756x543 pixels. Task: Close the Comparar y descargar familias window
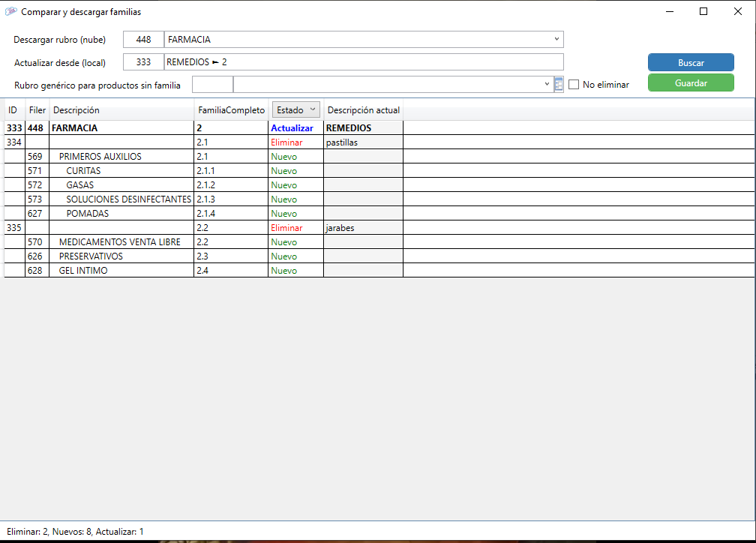tap(738, 11)
